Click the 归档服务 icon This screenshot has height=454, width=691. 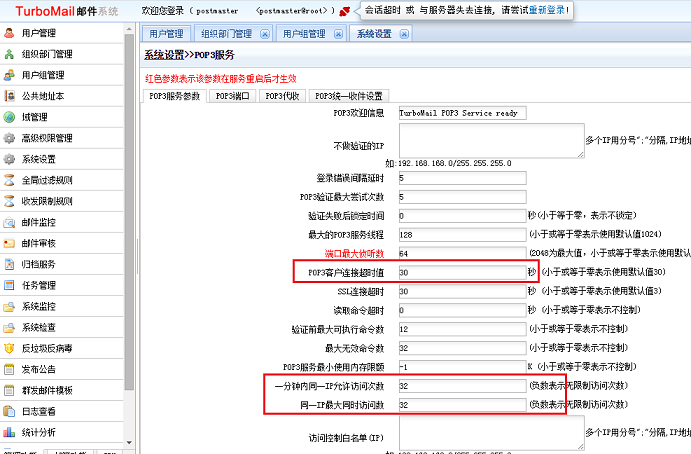9,264
